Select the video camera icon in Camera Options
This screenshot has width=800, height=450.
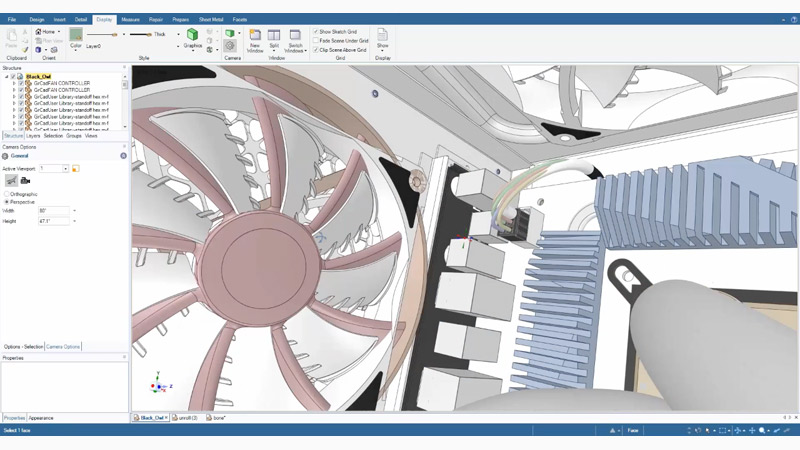pyautogui.click(x=25, y=180)
